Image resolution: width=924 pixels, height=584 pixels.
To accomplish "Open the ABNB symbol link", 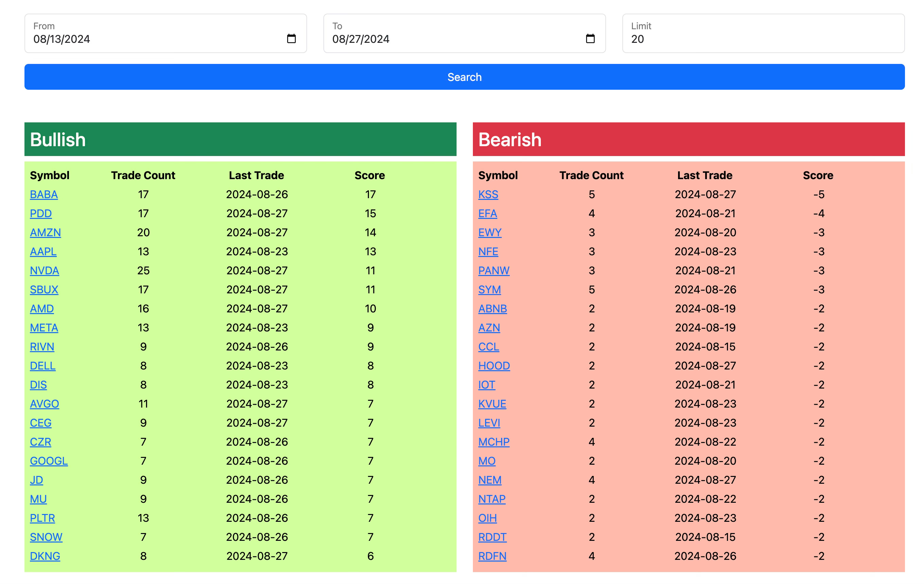I will [x=493, y=309].
